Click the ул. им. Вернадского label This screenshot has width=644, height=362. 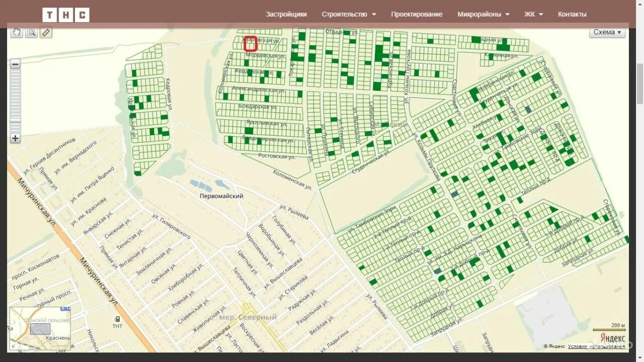[75, 158]
